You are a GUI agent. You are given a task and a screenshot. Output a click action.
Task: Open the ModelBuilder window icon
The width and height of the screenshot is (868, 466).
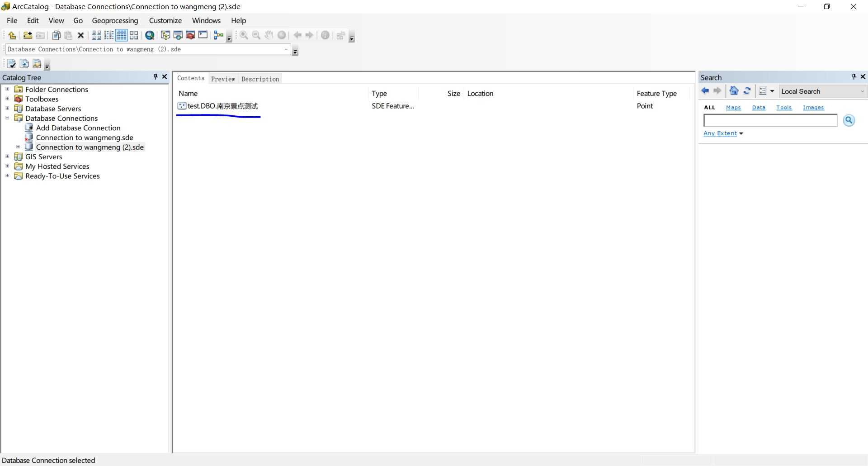pyautogui.click(x=219, y=35)
